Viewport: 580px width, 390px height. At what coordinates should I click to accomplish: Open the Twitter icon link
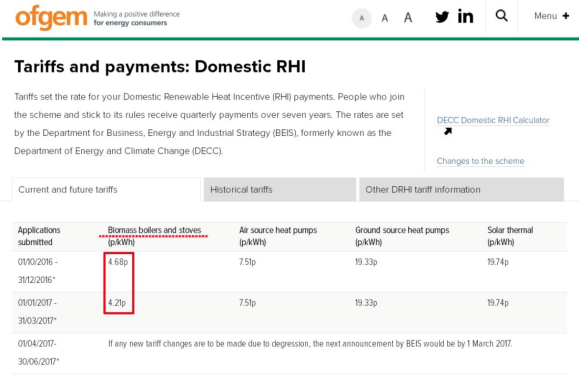coord(442,17)
